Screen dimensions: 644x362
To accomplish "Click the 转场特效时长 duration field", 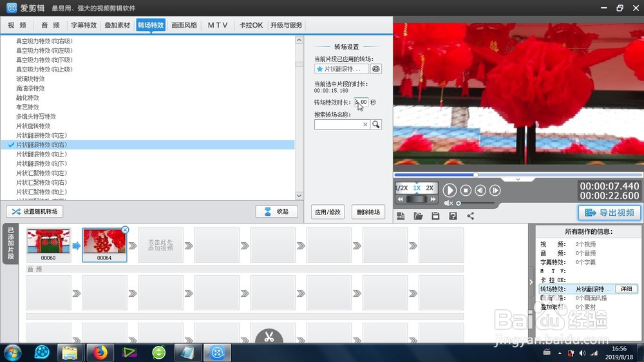I will pos(361,102).
